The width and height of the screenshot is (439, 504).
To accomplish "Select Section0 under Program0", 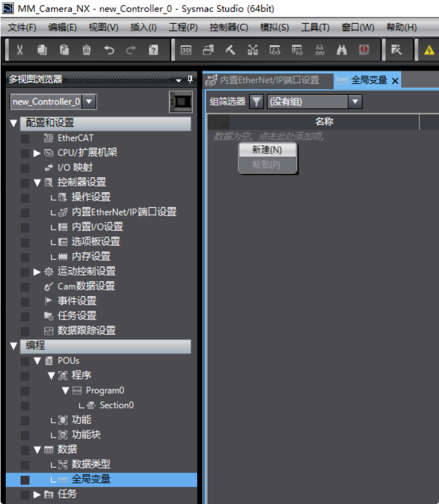I will click(x=117, y=405).
